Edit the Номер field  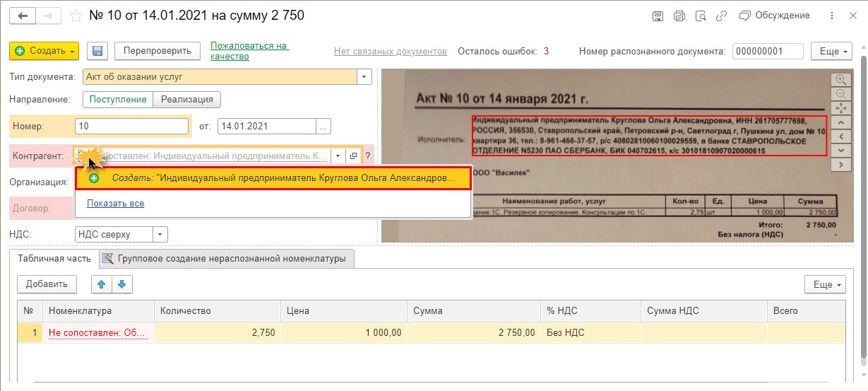click(x=131, y=127)
